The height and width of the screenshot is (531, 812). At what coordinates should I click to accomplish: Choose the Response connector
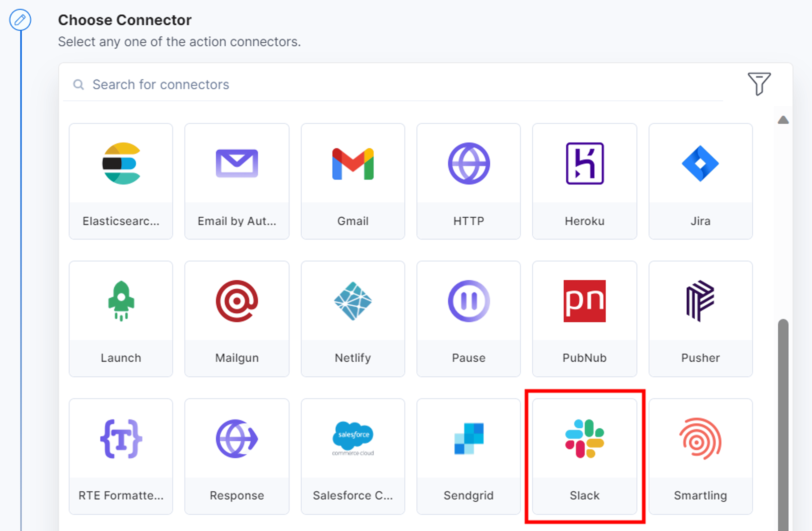237,457
